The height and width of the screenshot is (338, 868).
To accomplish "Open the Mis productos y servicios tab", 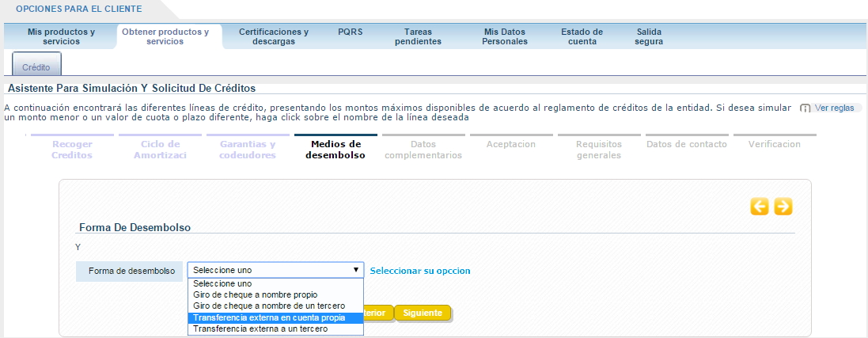I will [x=61, y=36].
